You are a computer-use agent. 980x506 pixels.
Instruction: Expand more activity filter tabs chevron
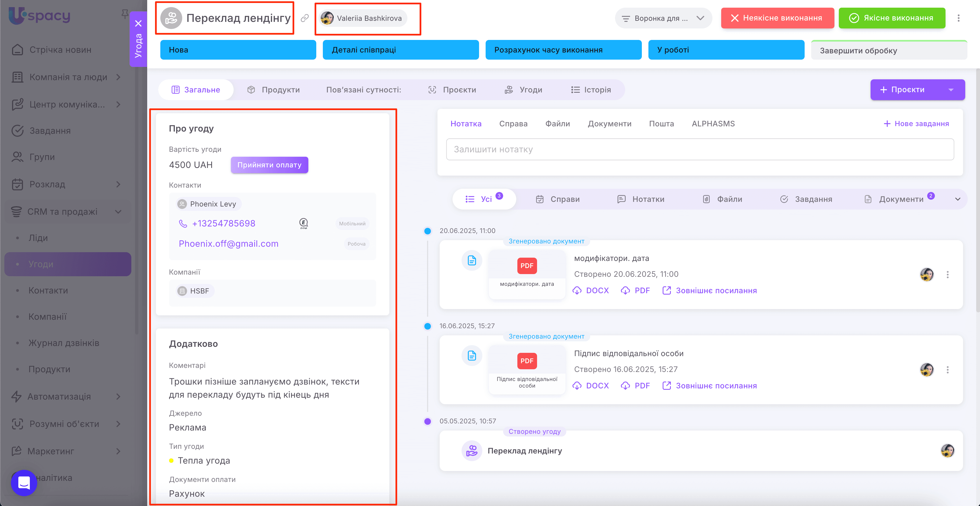[958, 199]
